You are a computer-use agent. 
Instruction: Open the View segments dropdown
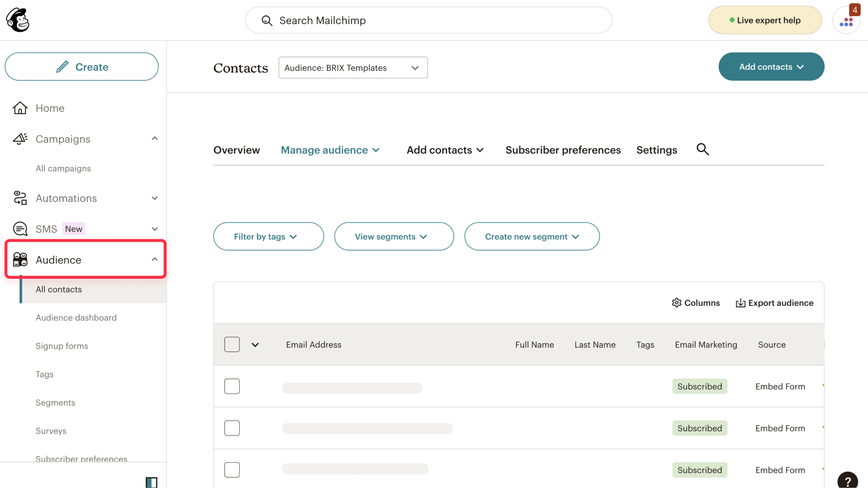[x=394, y=237]
